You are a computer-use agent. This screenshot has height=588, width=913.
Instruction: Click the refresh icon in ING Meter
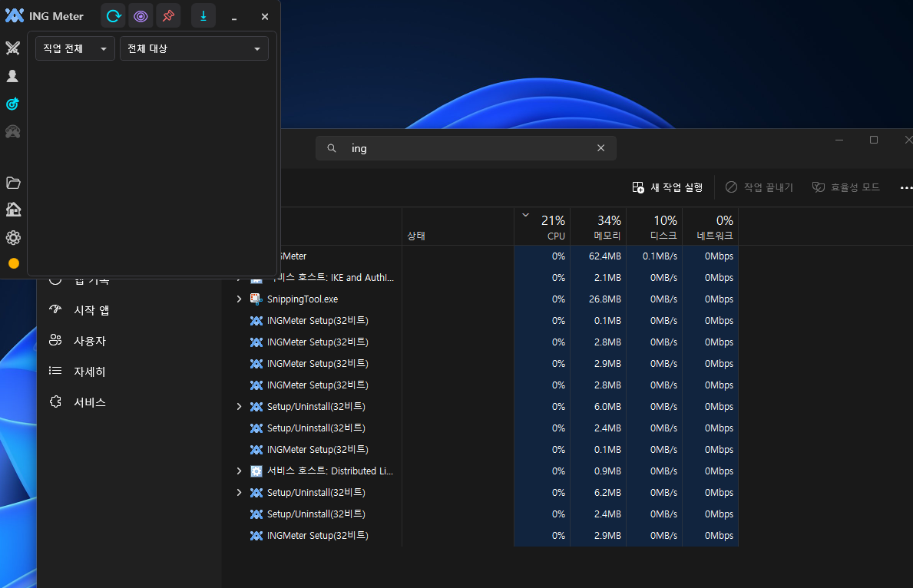click(114, 16)
